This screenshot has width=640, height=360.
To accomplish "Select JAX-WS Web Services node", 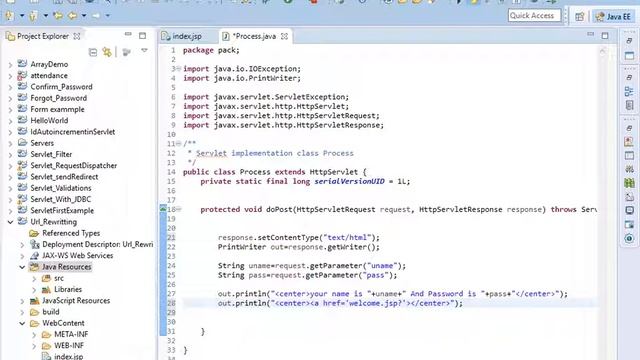I will 78,256.
